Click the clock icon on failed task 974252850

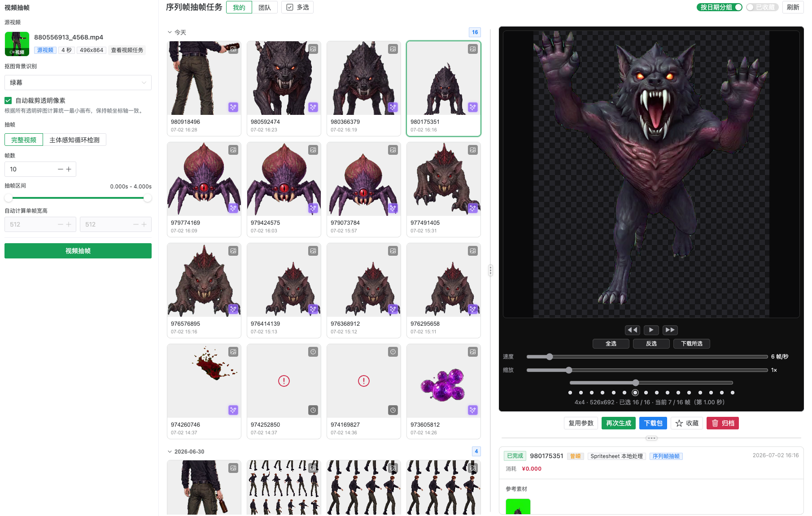(313, 410)
